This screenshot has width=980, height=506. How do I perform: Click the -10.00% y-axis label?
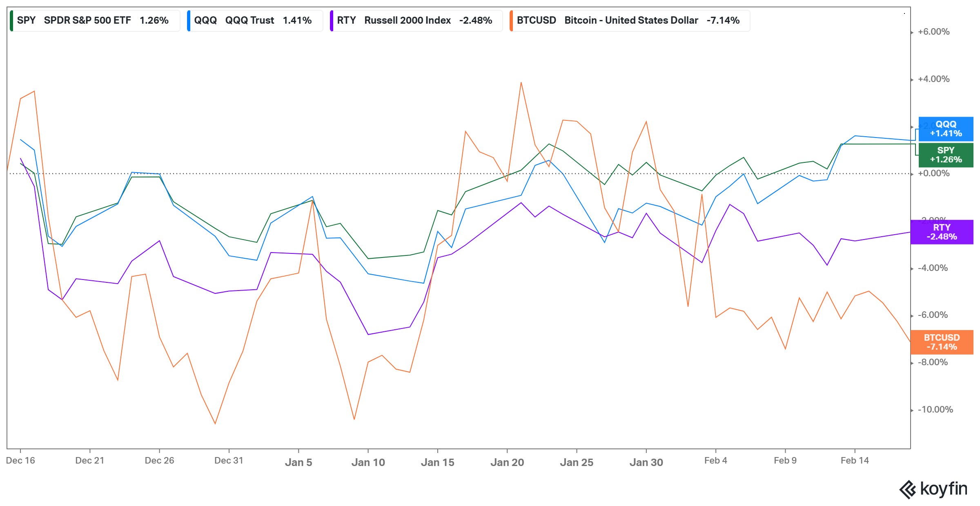[935, 410]
